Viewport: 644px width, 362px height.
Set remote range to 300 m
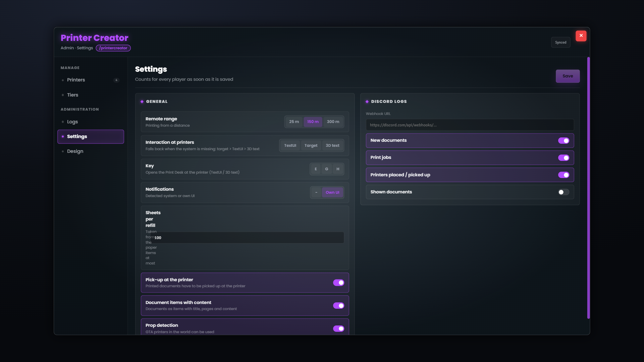click(x=333, y=122)
